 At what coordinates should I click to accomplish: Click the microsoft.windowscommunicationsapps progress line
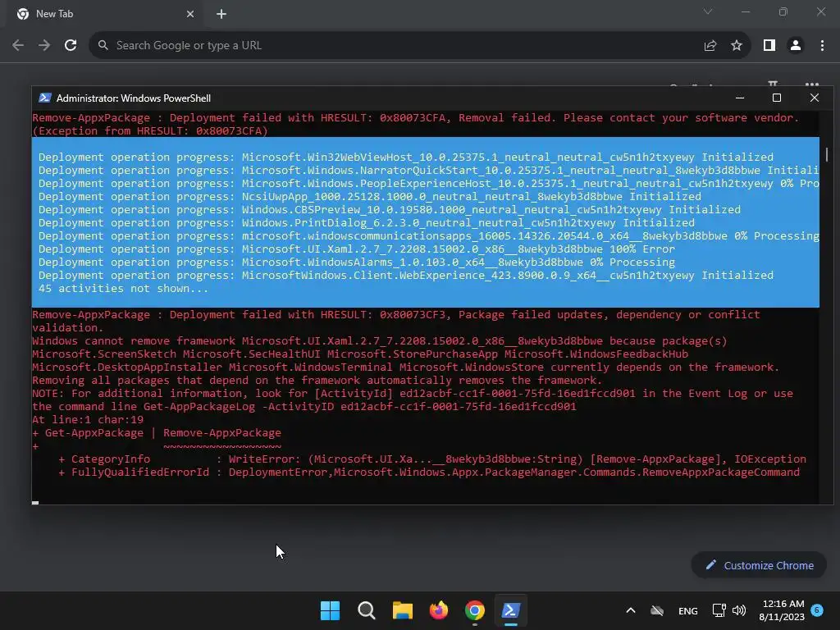coord(428,235)
